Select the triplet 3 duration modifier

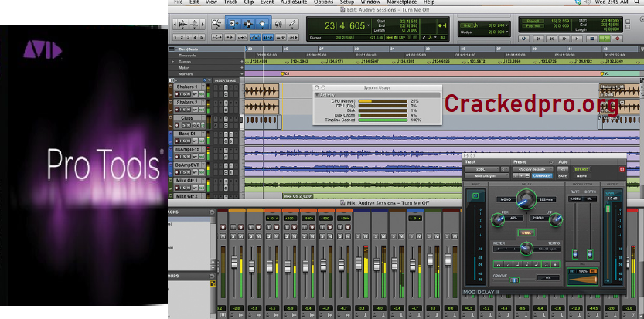click(546, 265)
